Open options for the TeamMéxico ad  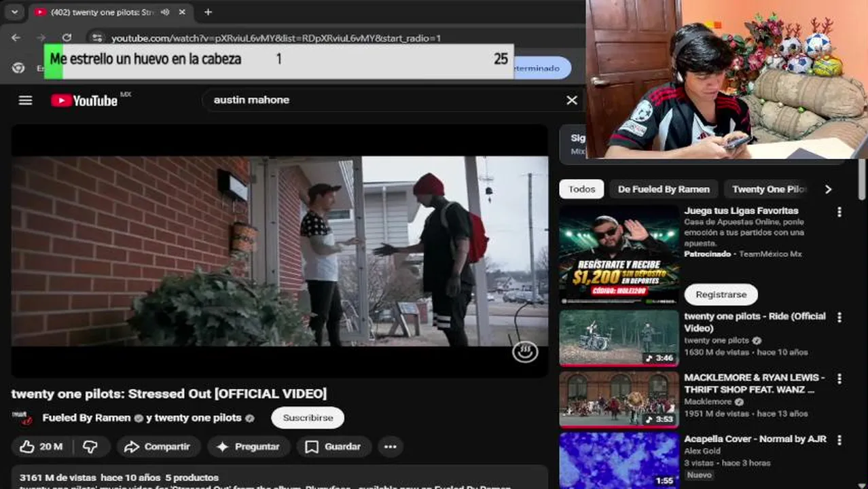click(839, 212)
